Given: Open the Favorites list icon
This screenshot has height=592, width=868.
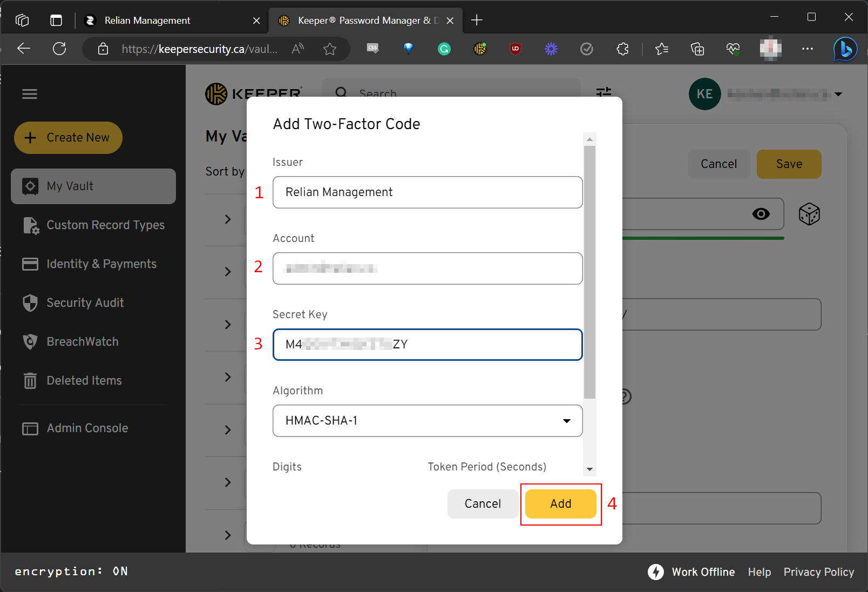Looking at the screenshot, I should [662, 49].
